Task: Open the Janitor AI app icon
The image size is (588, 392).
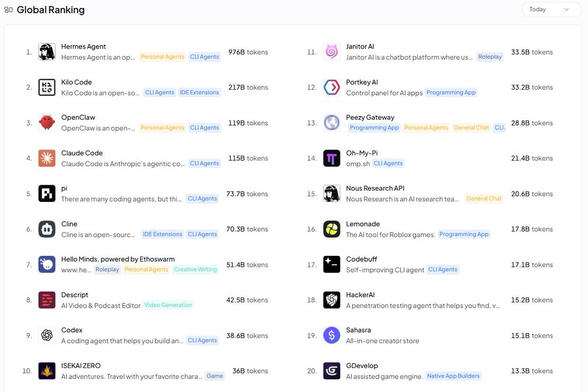Action: (x=332, y=52)
